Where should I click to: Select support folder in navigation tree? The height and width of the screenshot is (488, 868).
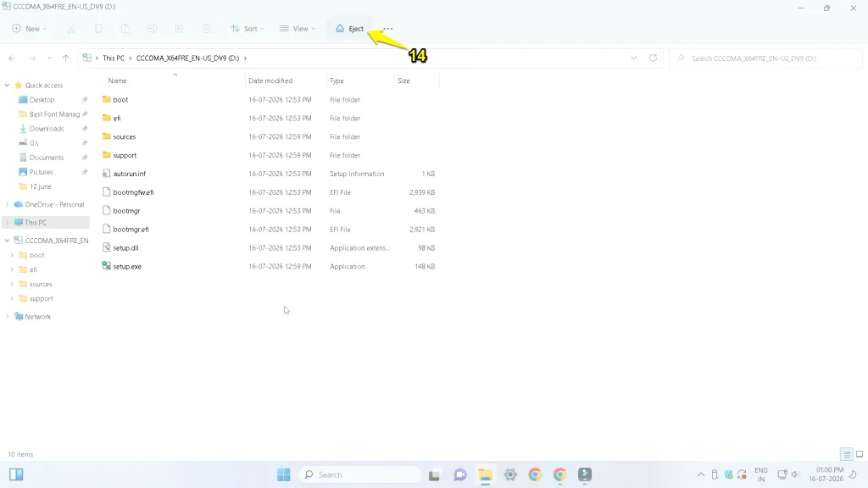[41, 299]
